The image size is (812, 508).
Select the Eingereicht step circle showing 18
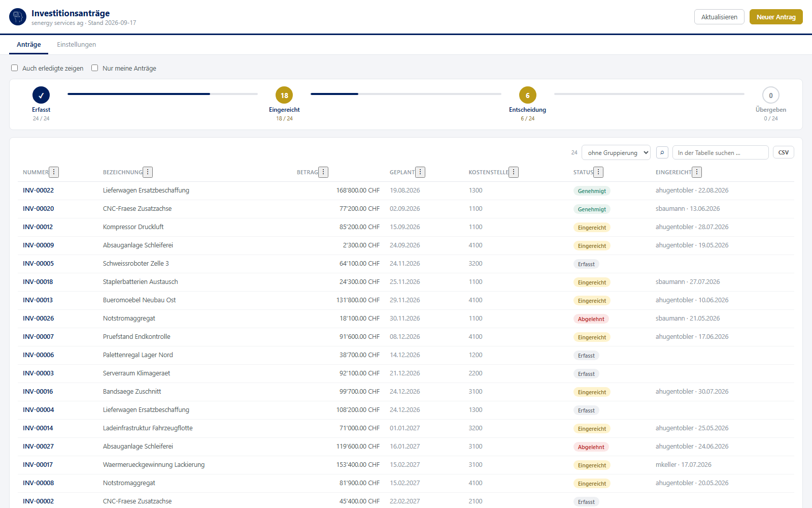point(284,95)
